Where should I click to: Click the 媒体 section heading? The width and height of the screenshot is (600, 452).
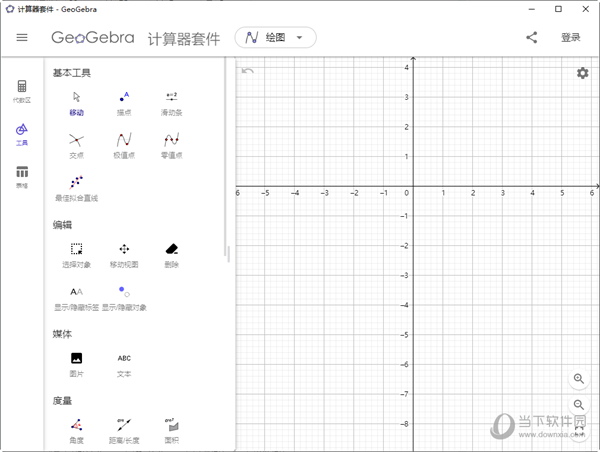(x=62, y=334)
